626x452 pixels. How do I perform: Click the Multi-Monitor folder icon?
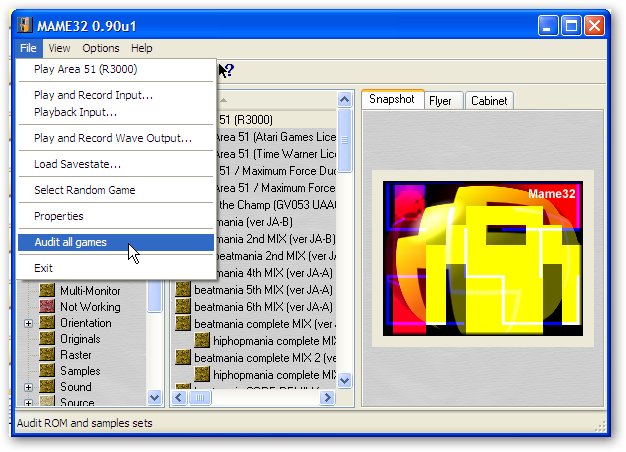(x=47, y=290)
